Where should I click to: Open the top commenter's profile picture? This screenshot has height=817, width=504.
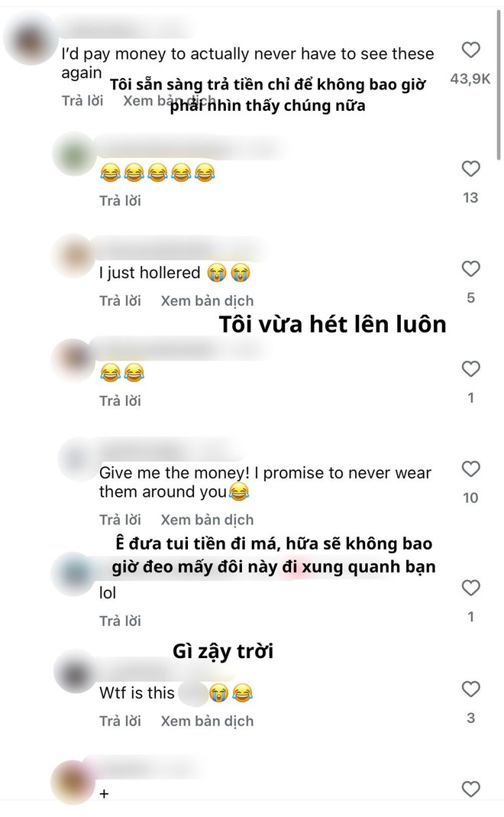click(30, 37)
